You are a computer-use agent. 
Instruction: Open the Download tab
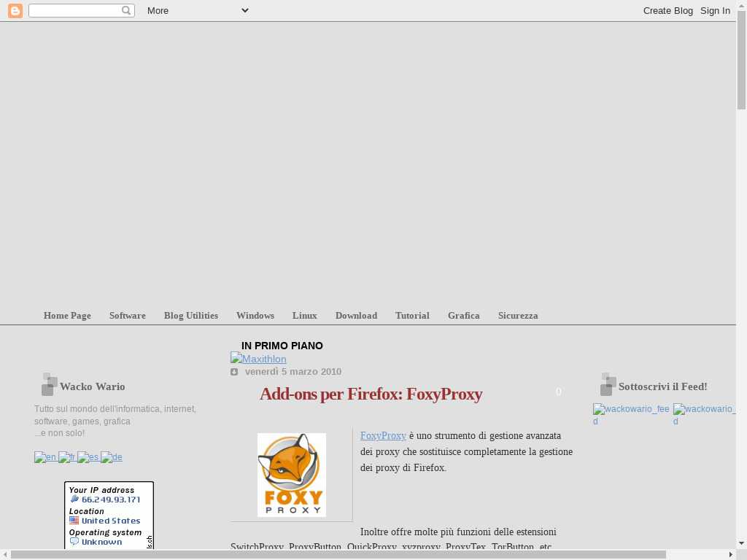point(356,315)
